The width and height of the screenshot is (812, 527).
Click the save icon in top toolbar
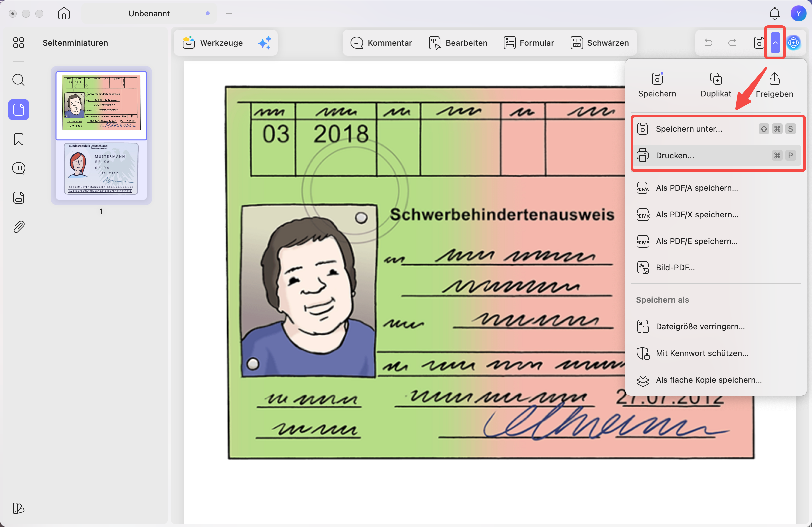pos(758,43)
